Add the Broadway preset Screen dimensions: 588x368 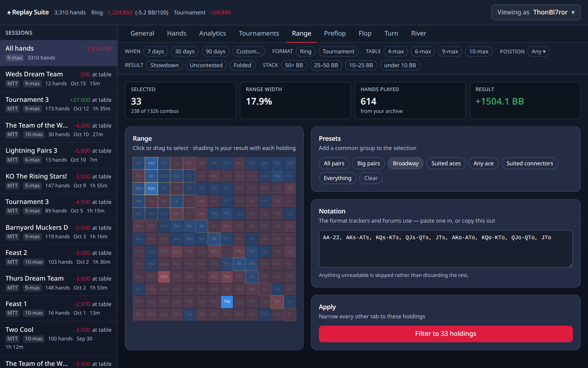(x=405, y=163)
